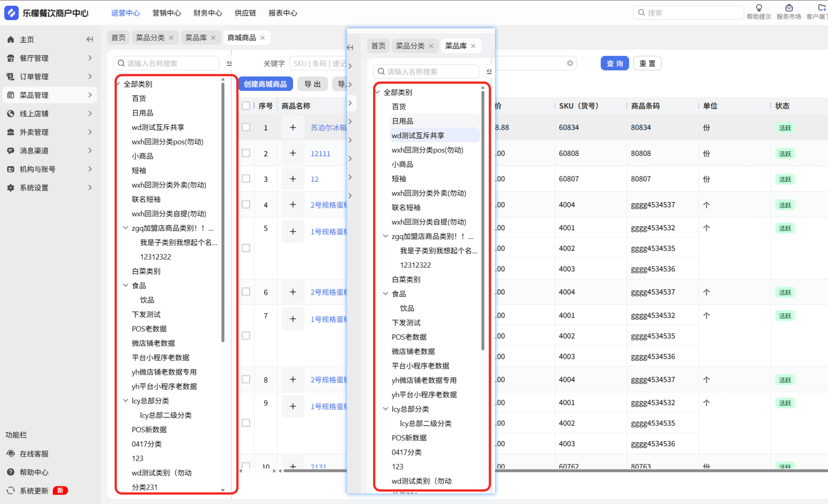828x504 pixels.
Task: Check the checkbox below row 5
Action: coord(246,248)
